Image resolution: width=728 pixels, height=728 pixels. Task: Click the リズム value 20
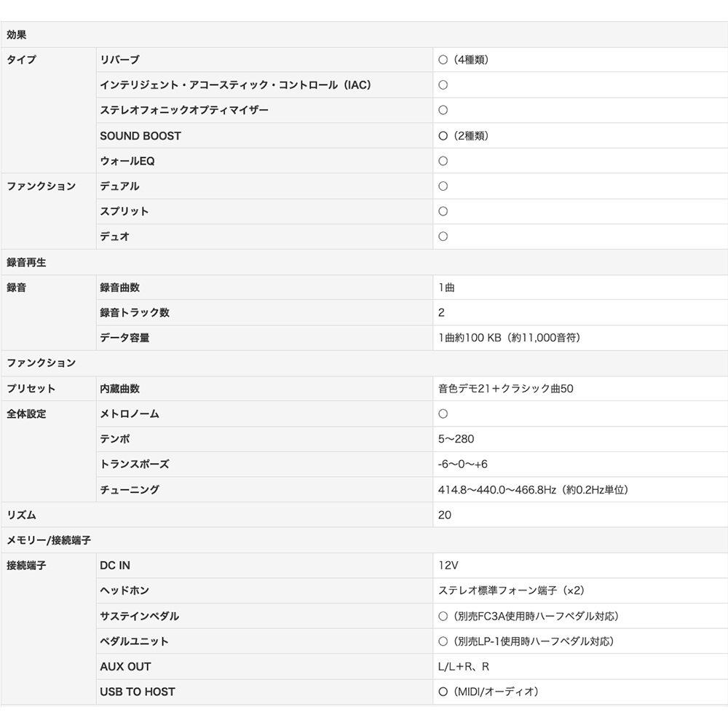(445, 515)
